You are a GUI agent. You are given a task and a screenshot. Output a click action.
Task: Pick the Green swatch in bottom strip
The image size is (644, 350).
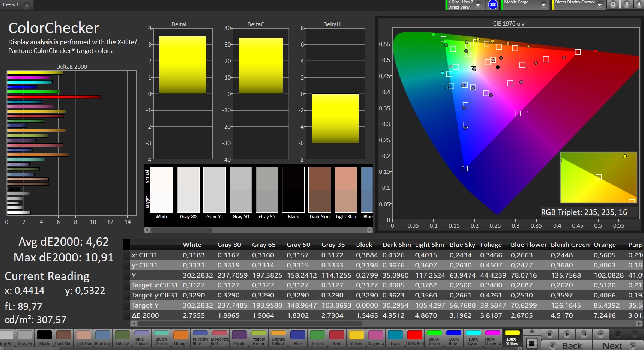(317, 338)
